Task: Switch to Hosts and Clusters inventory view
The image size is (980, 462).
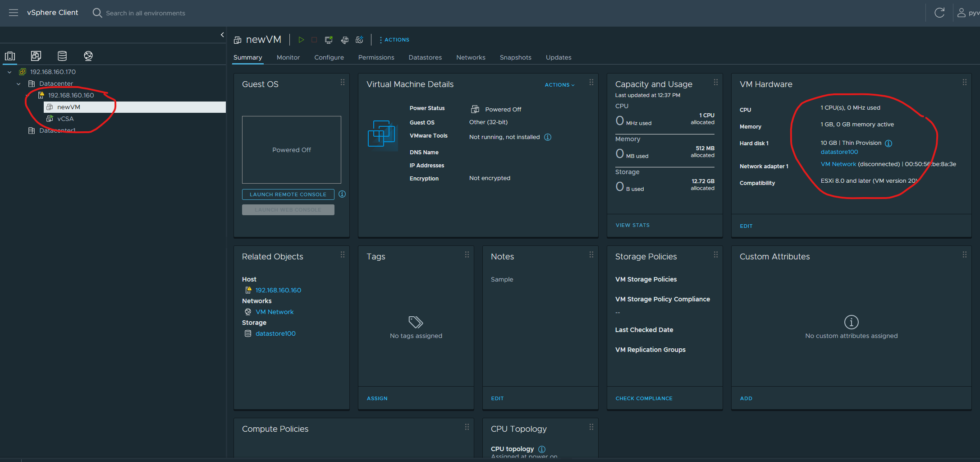Action: click(10, 56)
